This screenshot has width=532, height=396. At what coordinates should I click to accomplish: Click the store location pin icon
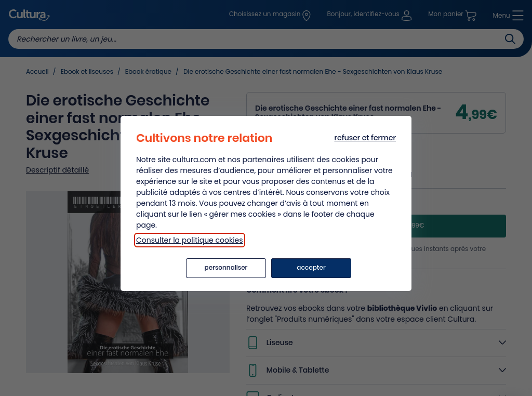[307, 15]
